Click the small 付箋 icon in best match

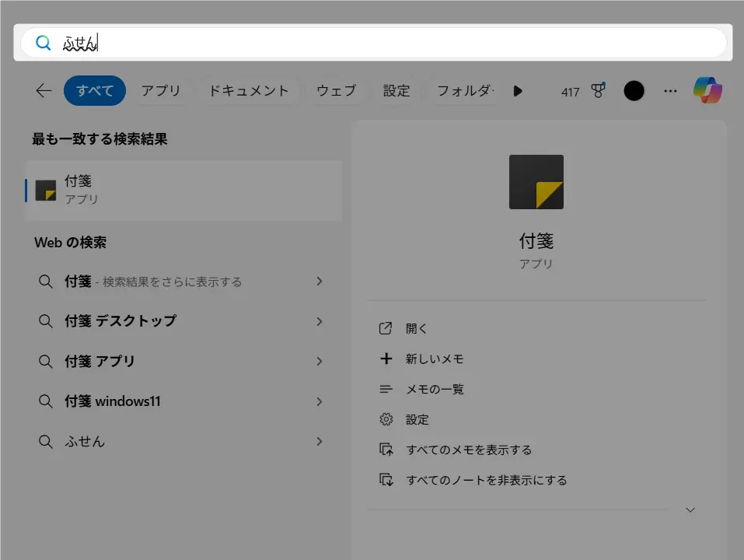46,191
